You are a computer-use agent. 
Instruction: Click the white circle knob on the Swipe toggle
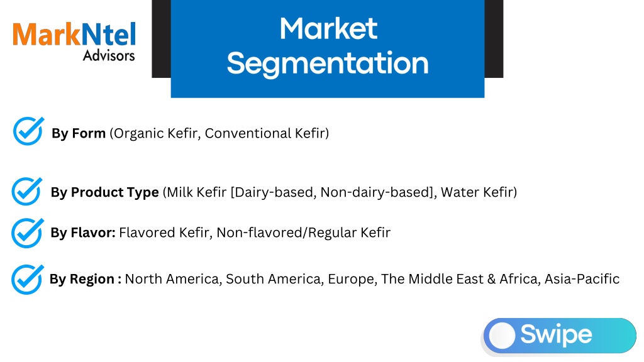(x=501, y=336)
